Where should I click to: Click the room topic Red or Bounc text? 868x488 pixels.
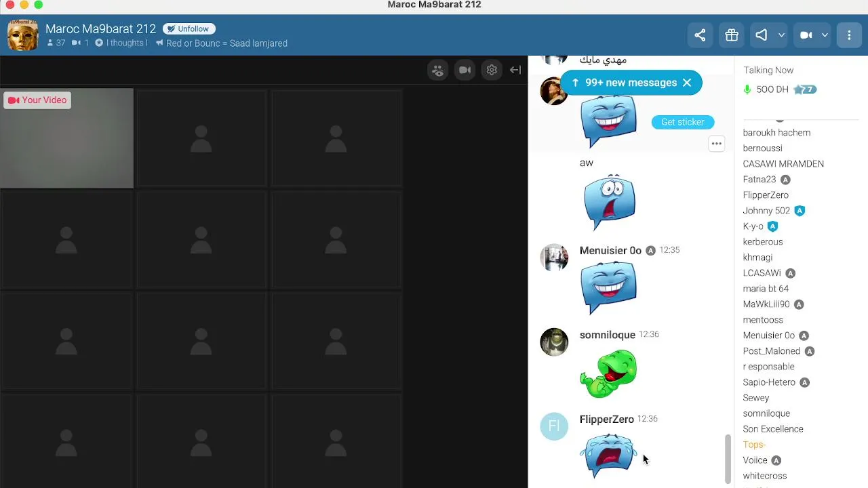[226, 43]
